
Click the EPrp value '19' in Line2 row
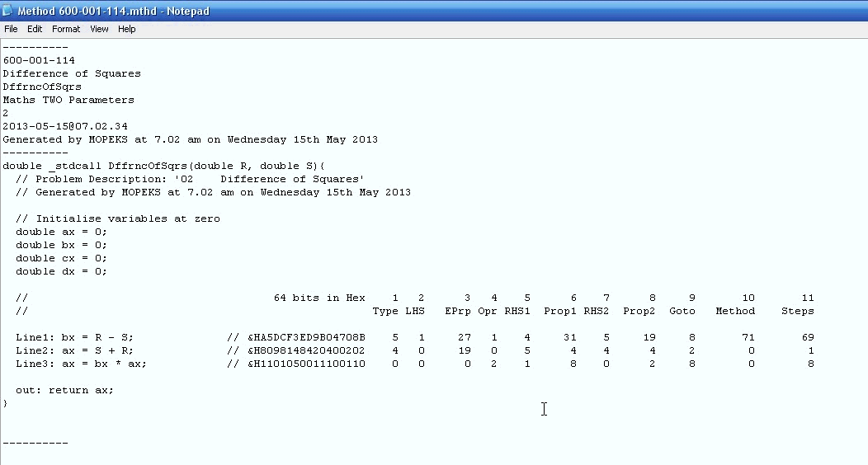click(465, 350)
